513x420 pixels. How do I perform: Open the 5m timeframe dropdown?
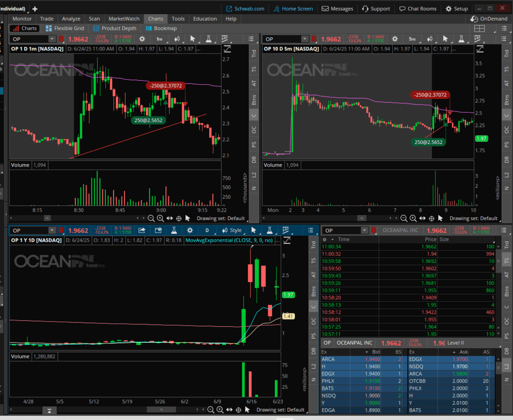click(x=413, y=39)
